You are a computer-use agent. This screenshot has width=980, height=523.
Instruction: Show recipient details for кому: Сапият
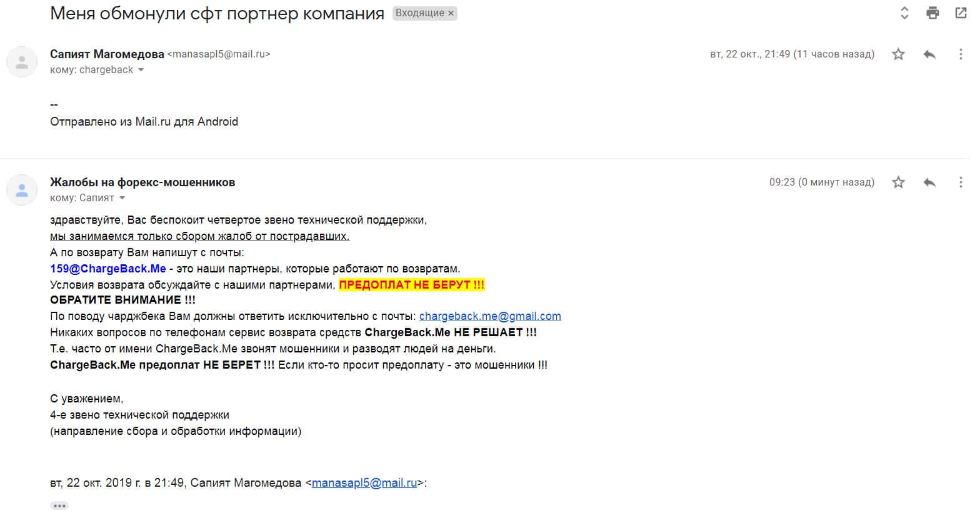pyautogui.click(x=122, y=198)
